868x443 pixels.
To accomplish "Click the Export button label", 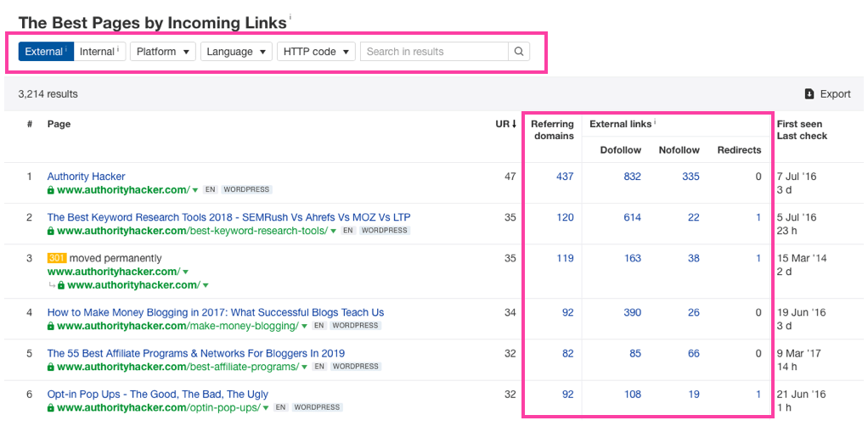I will [836, 94].
